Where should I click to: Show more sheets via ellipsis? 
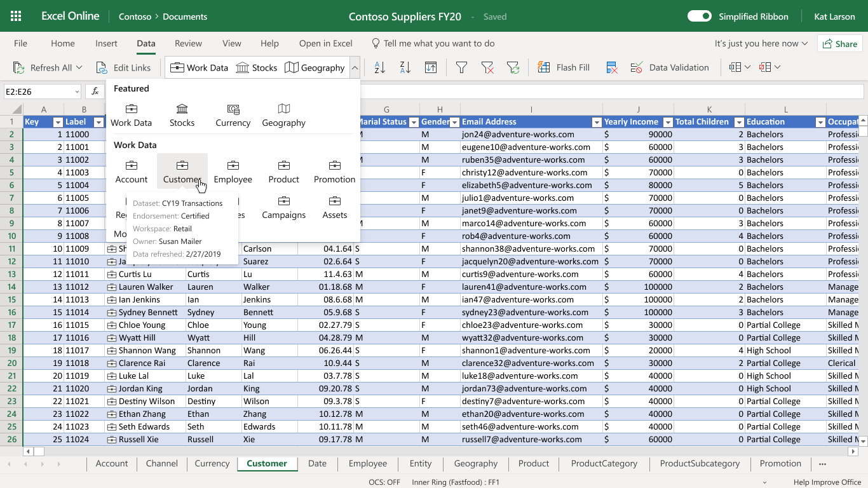(823, 464)
